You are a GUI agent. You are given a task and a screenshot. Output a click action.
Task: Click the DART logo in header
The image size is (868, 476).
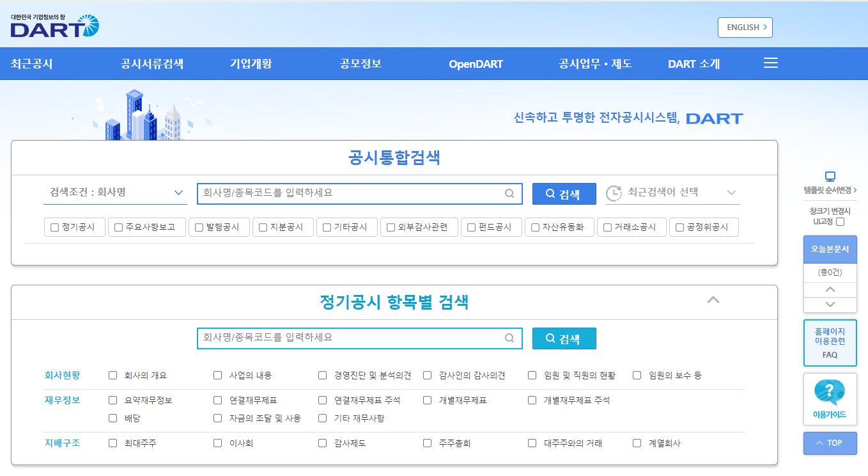tap(55, 26)
